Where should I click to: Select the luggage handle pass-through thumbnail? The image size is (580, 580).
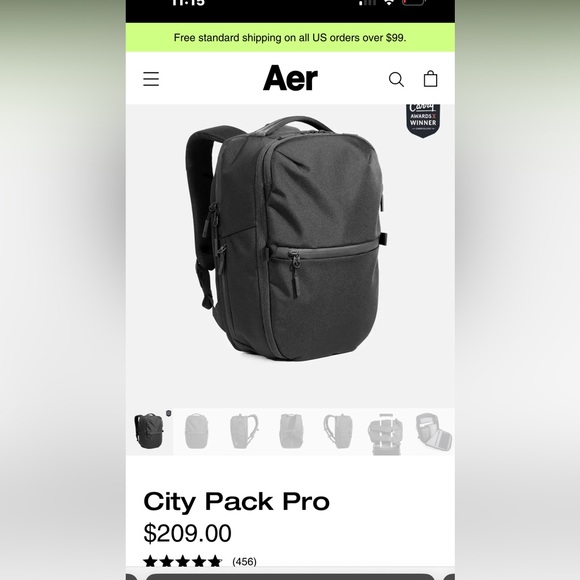pos(385,432)
